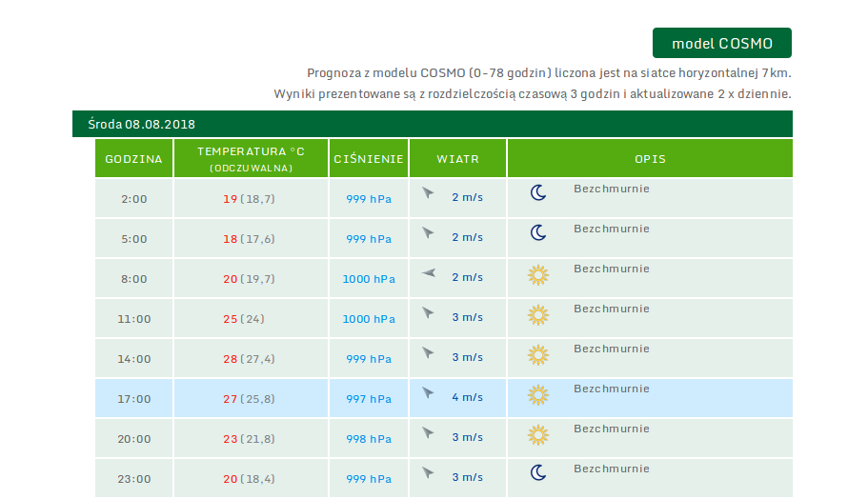Click the sun icon in the 14:00 row

tap(538, 355)
